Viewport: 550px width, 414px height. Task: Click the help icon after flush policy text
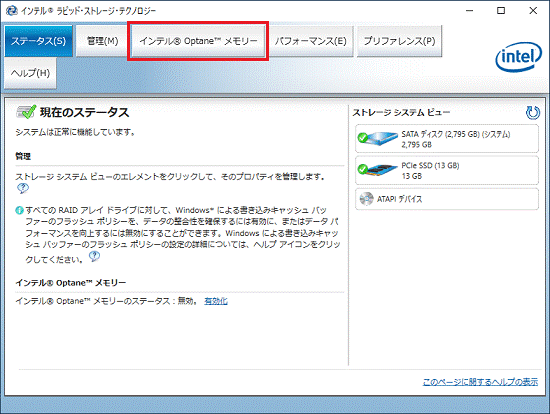pos(94,256)
